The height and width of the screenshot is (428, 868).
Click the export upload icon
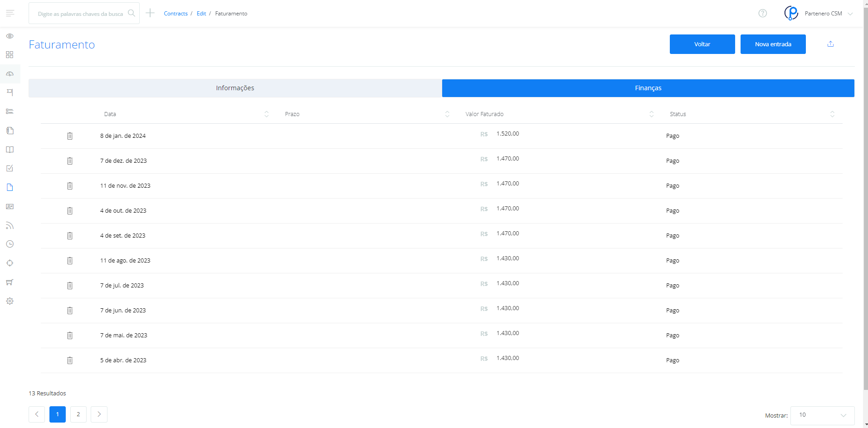830,44
